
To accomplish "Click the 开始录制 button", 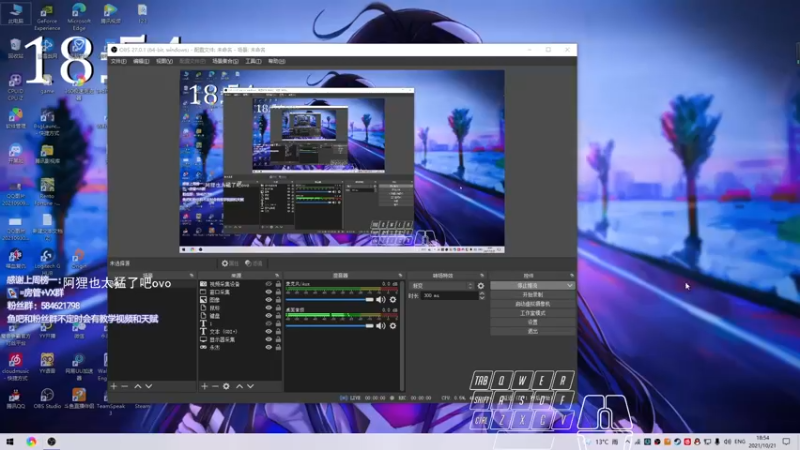I will point(532,295).
